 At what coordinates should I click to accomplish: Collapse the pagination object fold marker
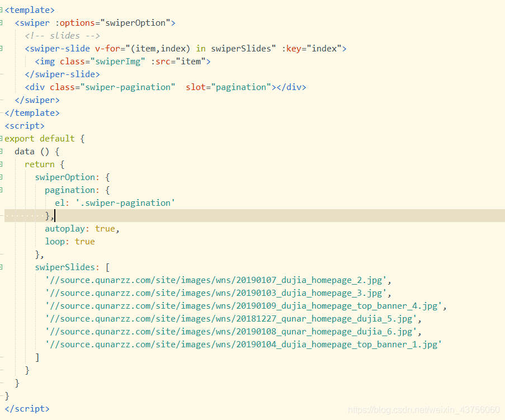click(x=1, y=190)
